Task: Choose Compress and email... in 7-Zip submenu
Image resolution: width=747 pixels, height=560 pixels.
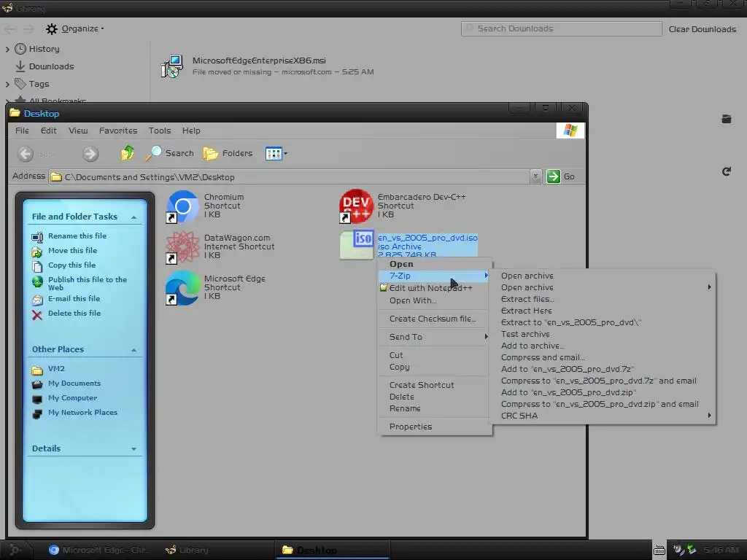Action: [x=602, y=357]
